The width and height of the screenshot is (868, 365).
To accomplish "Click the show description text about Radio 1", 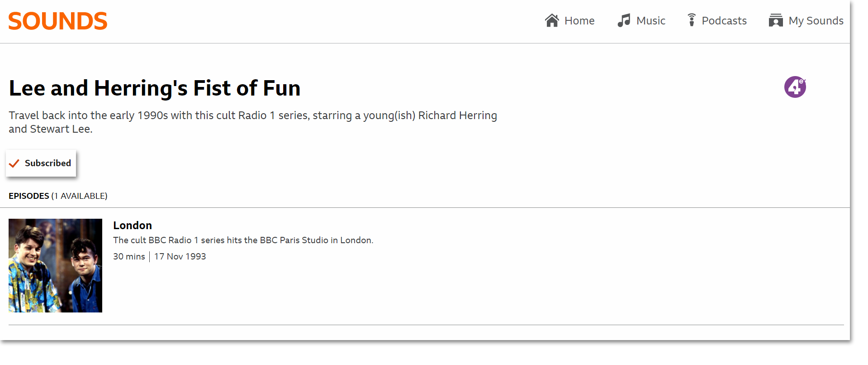I will 252,122.
